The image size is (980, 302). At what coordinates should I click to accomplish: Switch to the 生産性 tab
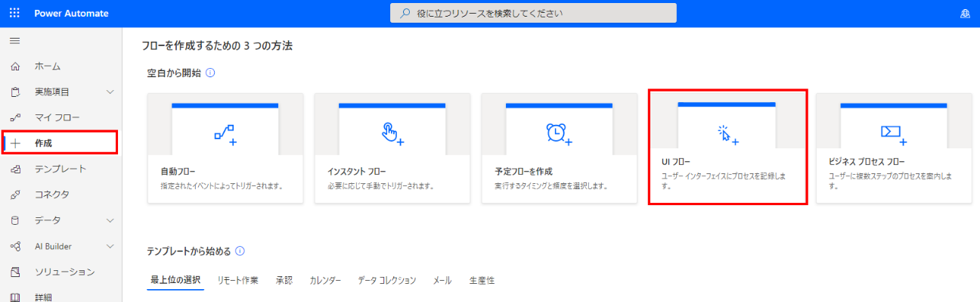pos(482,280)
